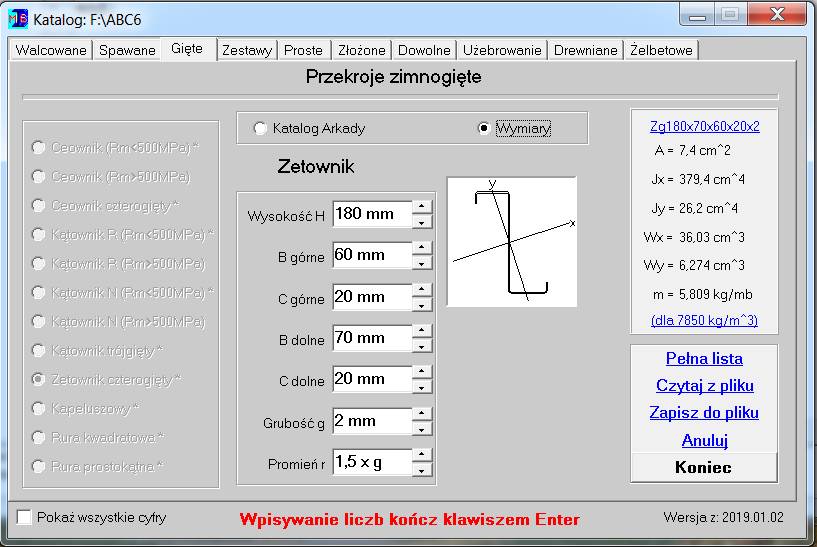Click the Zetownik cross-section diagram
Screen dimensions: 817x547
pos(511,241)
